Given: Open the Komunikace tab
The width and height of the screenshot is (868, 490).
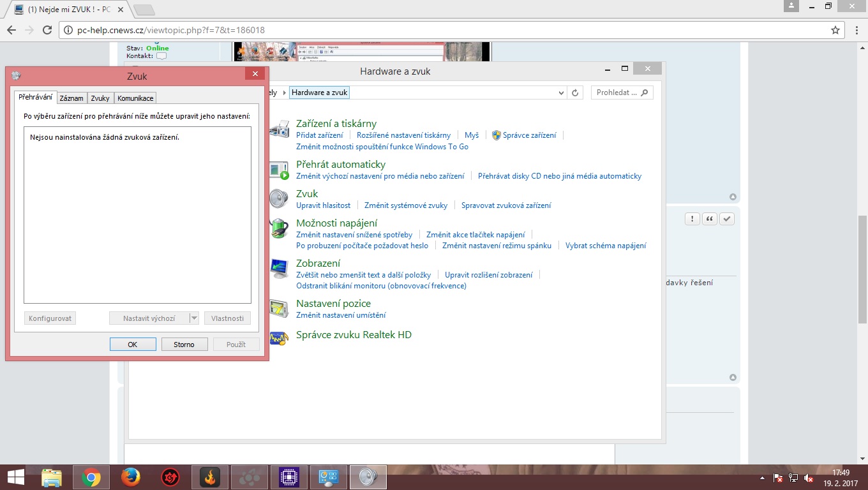Looking at the screenshot, I should [x=135, y=98].
